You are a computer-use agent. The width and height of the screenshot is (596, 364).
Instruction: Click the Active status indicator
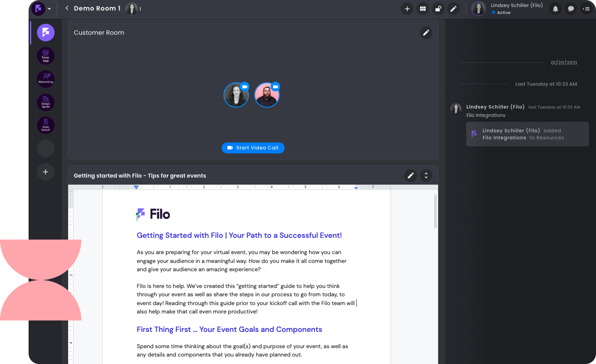(501, 13)
